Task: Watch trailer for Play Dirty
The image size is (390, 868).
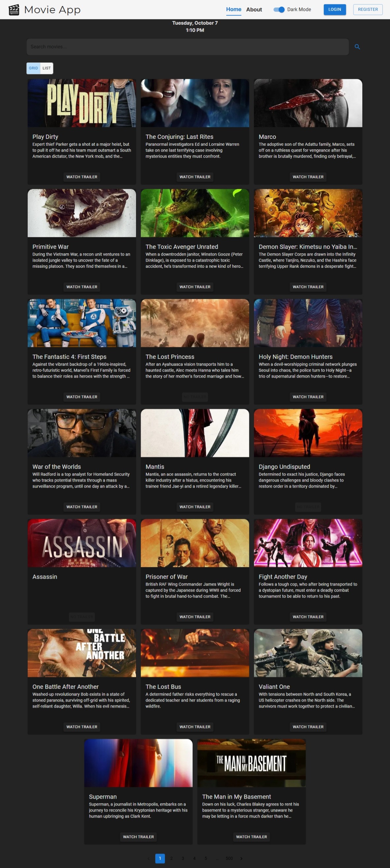Action: coord(82,177)
